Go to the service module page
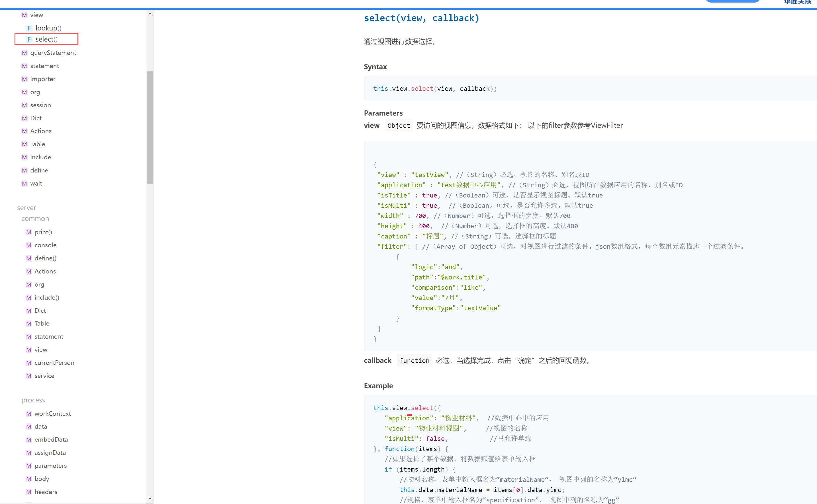The image size is (817, 504). pyautogui.click(x=44, y=376)
